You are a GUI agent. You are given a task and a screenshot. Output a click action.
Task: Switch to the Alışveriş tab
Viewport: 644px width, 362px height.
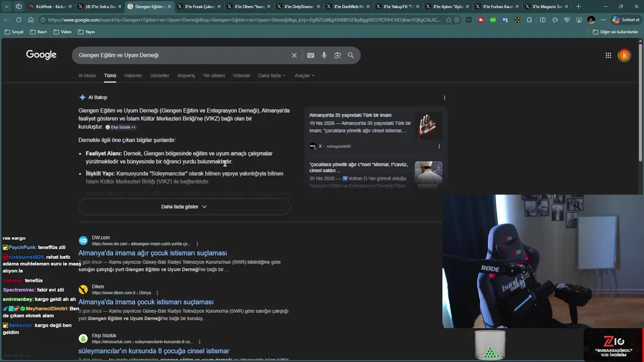point(186,75)
